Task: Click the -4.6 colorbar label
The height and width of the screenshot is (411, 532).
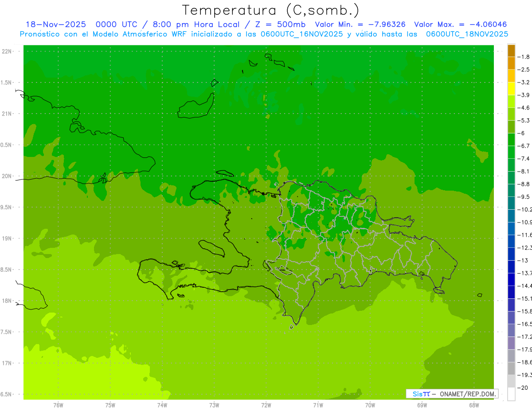Action: tap(524, 108)
